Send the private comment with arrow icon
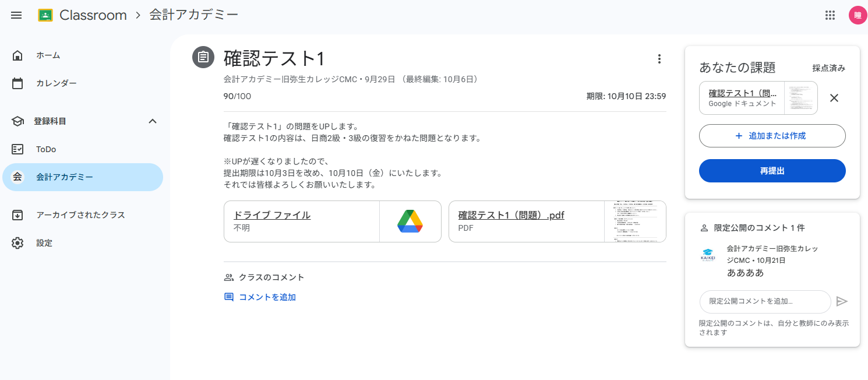 point(842,301)
